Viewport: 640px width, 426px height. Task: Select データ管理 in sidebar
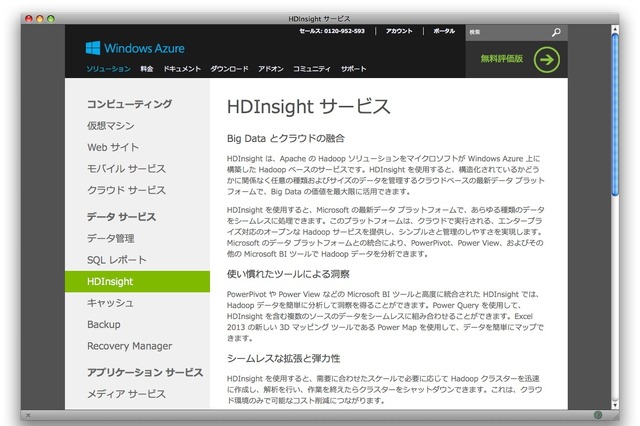click(x=111, y=238)
